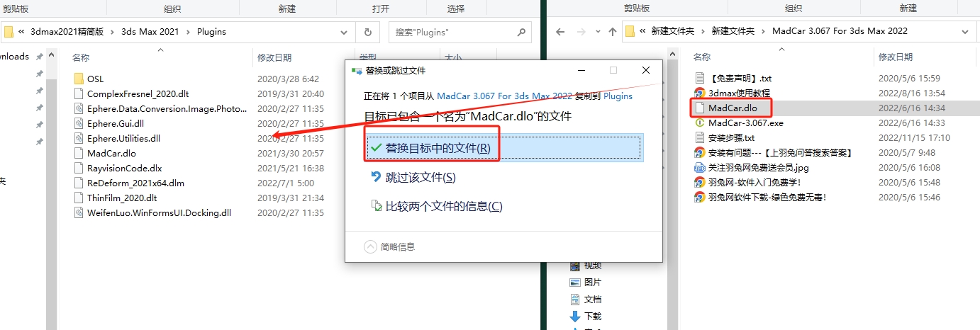Click the Plugins breadcrumb in the left address bar
Image resolution: width=980 pixels, height=330 pixels.
[211, 32]
